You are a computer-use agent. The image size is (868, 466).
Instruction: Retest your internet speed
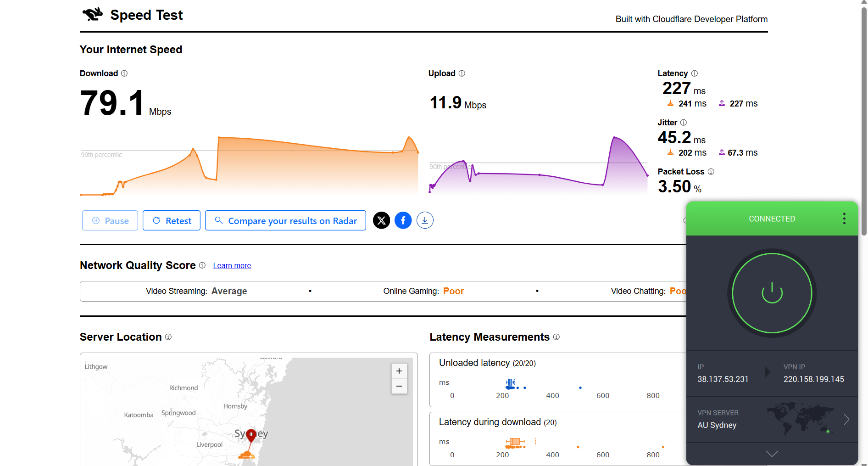click(x=171, y=220)
